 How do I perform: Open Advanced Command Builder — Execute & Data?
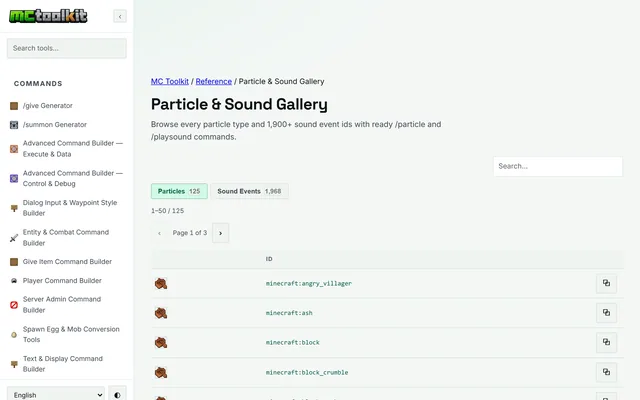[x=73, y=149]
